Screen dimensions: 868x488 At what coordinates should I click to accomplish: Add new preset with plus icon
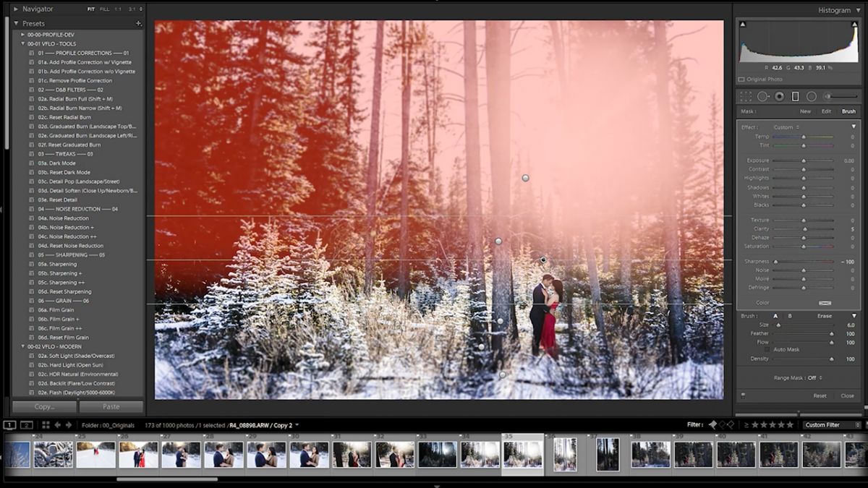pos(138,24)
